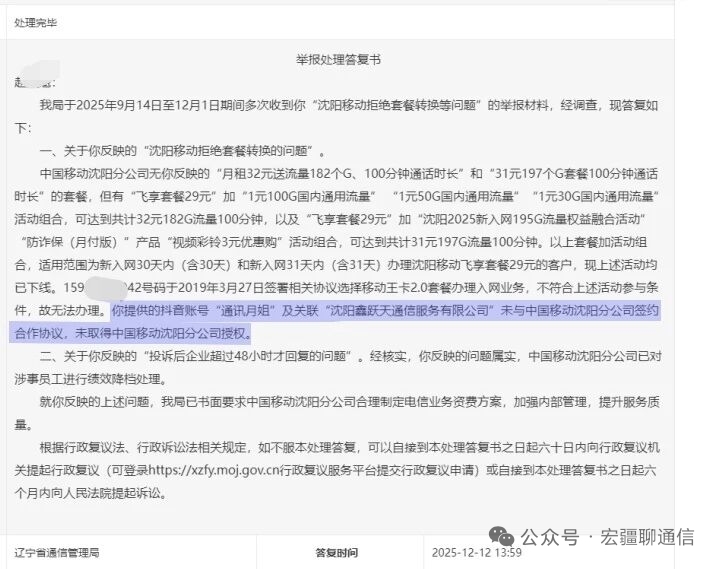Click the highlighted line 合作协议，未取得中国移动沈阳分公司授权

(133, 333)
